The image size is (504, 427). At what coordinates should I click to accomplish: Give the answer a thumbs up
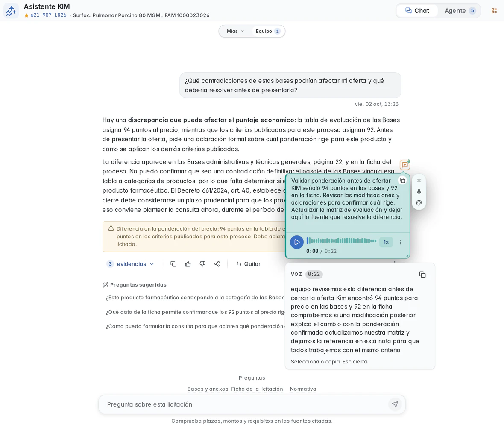pyautogui.click(x=188, y=264)
